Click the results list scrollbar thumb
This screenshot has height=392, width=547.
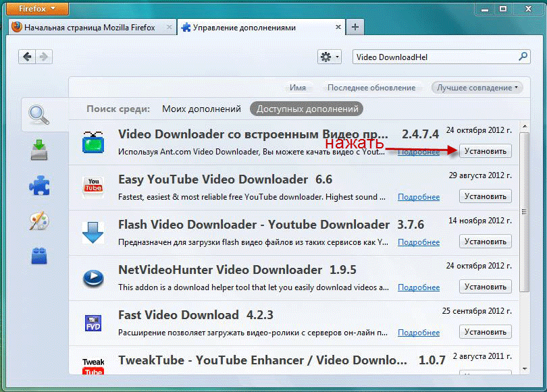pos(525,212)
